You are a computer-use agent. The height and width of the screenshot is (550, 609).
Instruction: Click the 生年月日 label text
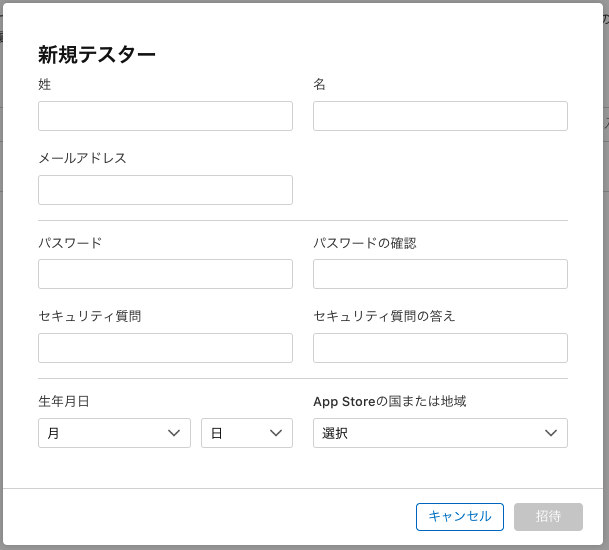click(64, 401)
